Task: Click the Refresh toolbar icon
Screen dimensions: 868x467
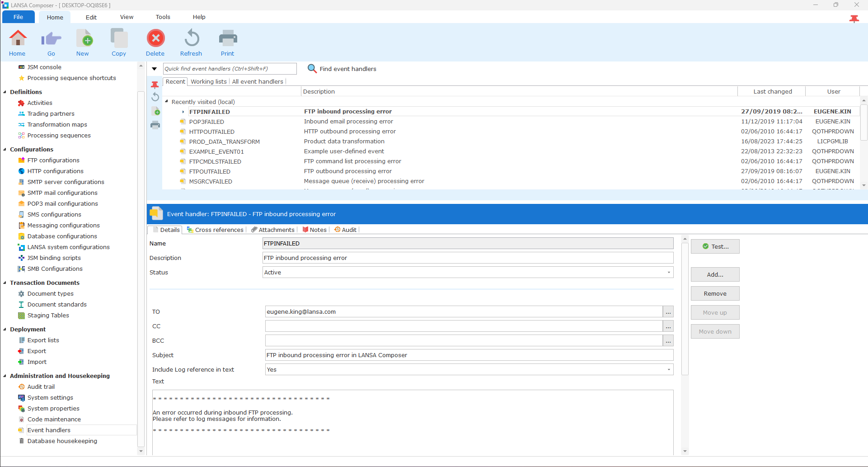Action: coord(192,38)
